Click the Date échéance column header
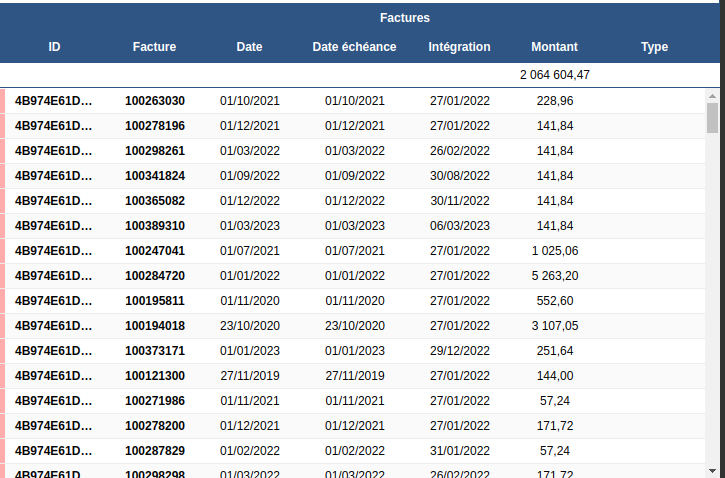The height and width of the screenshot is (478, 725). [354, 47]
